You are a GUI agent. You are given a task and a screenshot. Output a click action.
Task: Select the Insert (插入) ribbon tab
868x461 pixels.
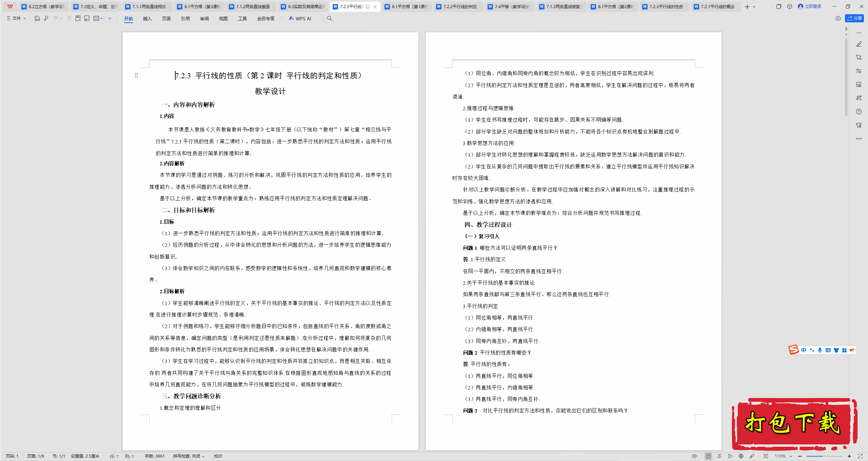tap(147, 19)
